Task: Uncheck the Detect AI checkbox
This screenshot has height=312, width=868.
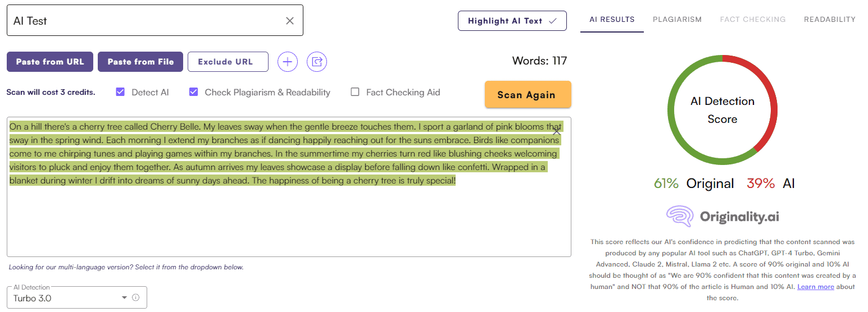Action: point(120,92)
